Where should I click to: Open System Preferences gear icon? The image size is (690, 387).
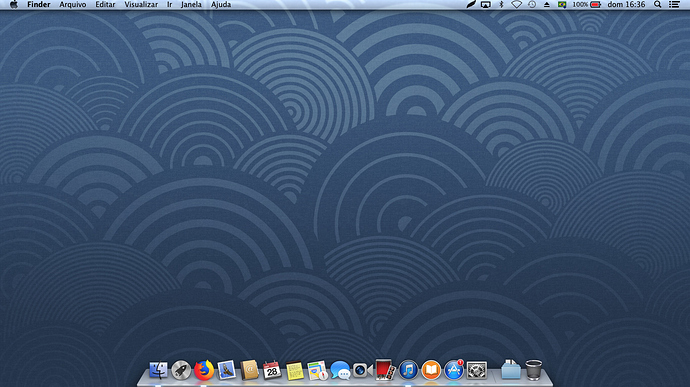click(x=477, y=370)
